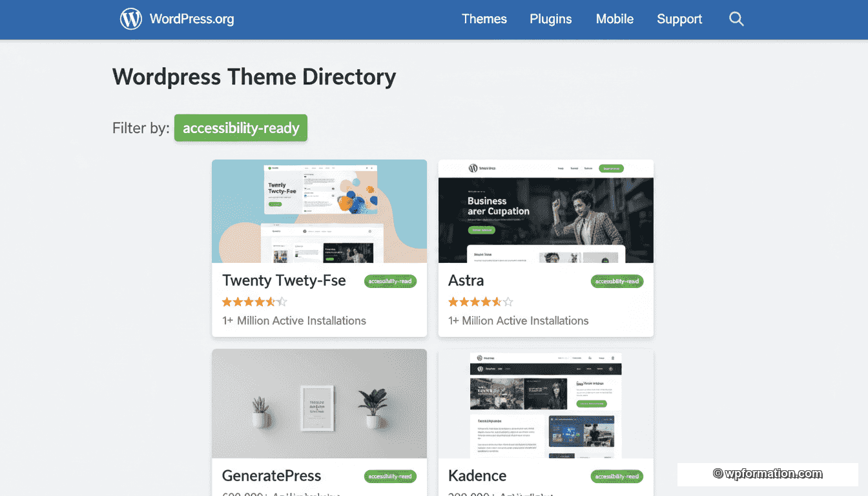Click accessibility badge on Astra card
Screen dimensions: 868x496
(x=617, y=281)
